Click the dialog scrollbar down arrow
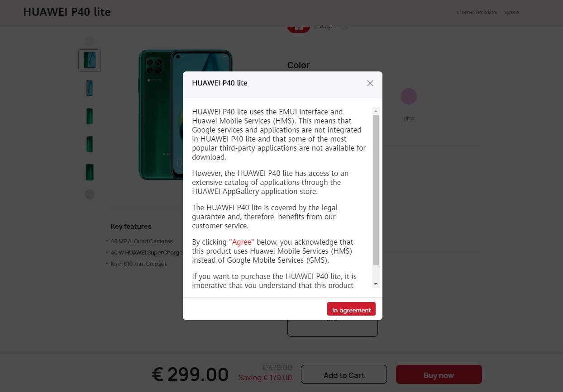The width and height of the screenshot is (563, 392). click(376, 284)
